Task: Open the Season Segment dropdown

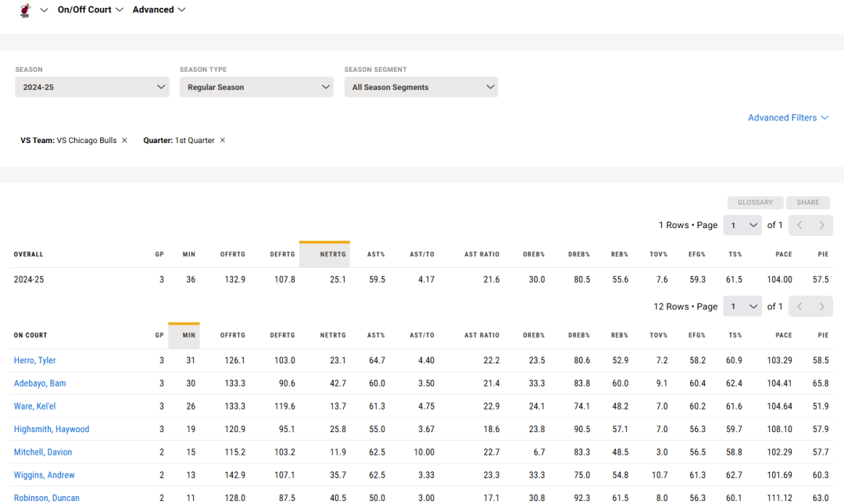Action: (x=421, y=87)
